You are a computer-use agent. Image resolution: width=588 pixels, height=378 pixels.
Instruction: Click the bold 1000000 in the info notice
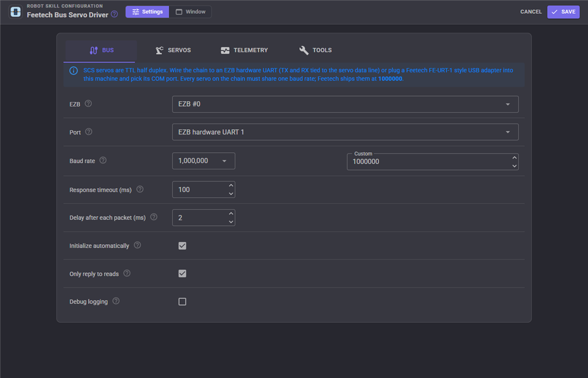[390, 79]
